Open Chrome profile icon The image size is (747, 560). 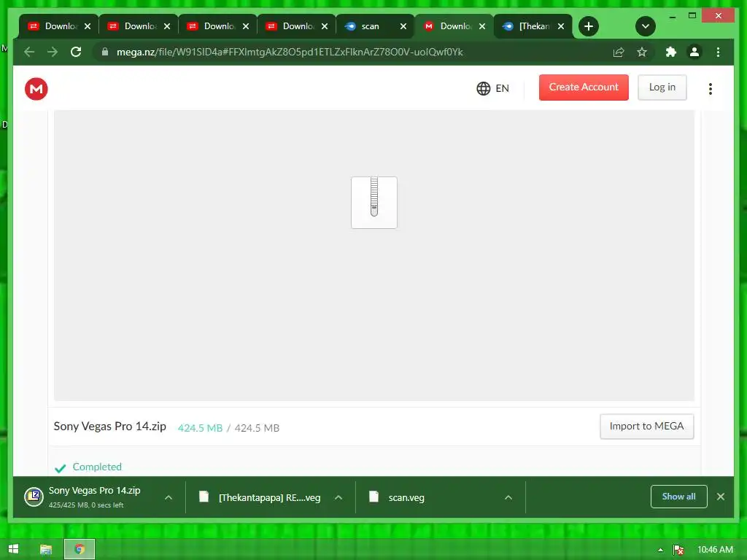694,52
